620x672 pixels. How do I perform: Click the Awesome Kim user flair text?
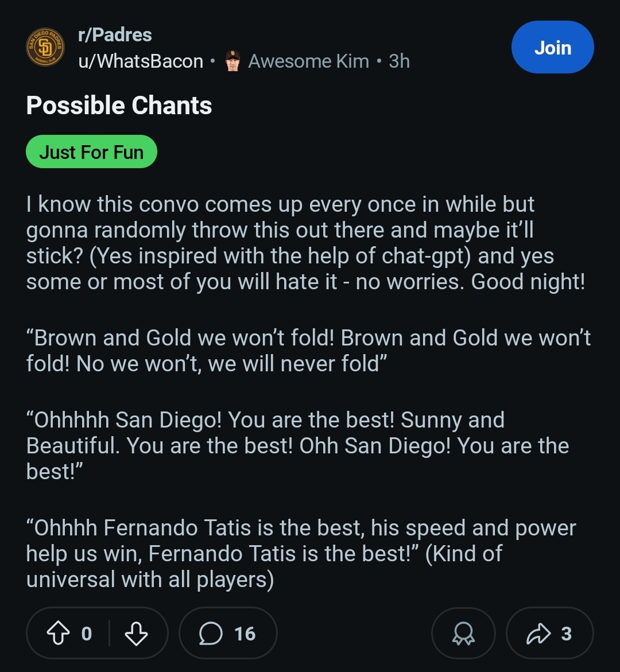[308, 61]
